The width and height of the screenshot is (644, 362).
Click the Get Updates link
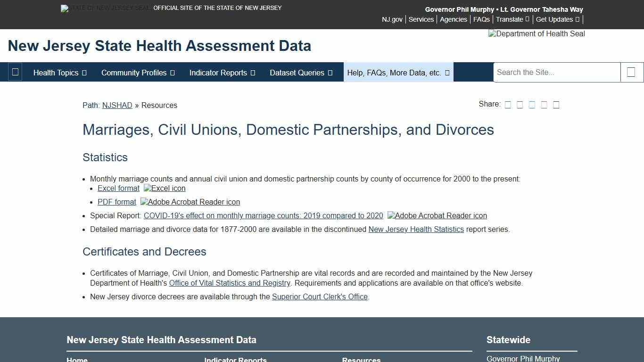pos(555,19)
